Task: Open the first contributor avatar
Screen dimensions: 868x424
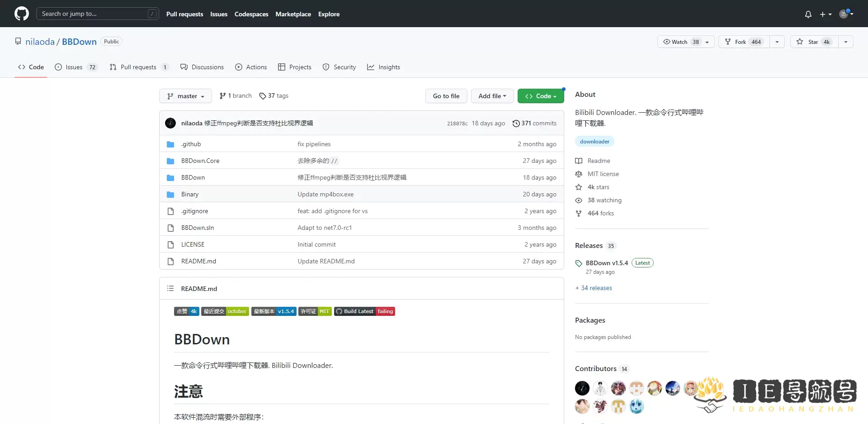Action: click(582, 388)
